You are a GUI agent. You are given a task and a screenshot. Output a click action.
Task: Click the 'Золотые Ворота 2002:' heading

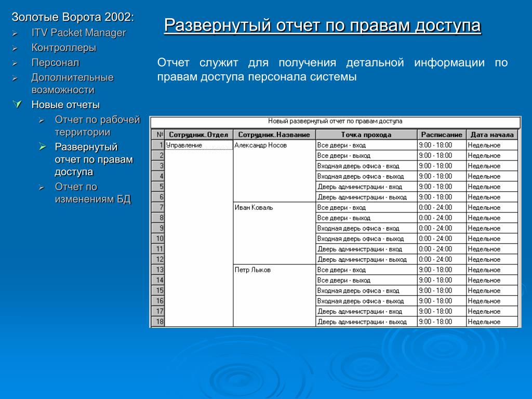(x=73, y=17)
